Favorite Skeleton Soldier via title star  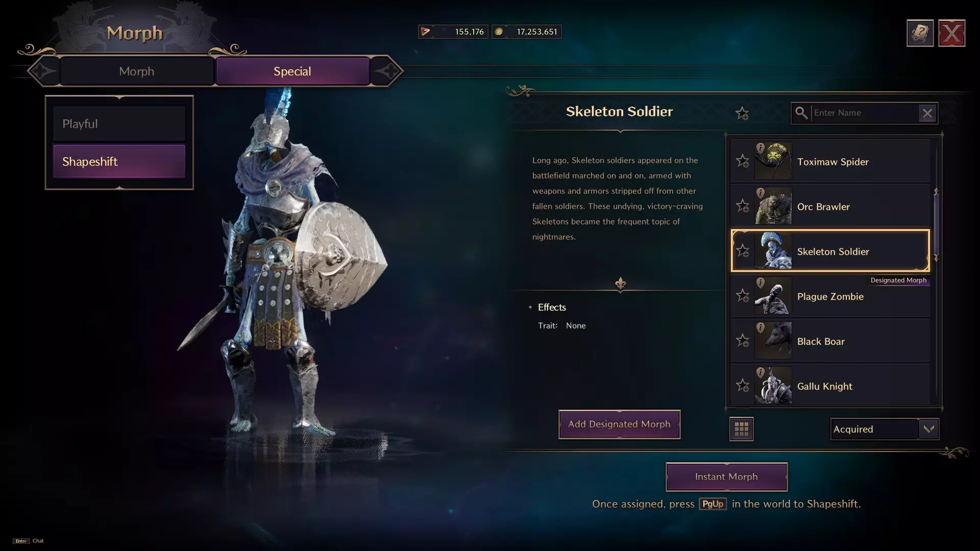(742, 113)
